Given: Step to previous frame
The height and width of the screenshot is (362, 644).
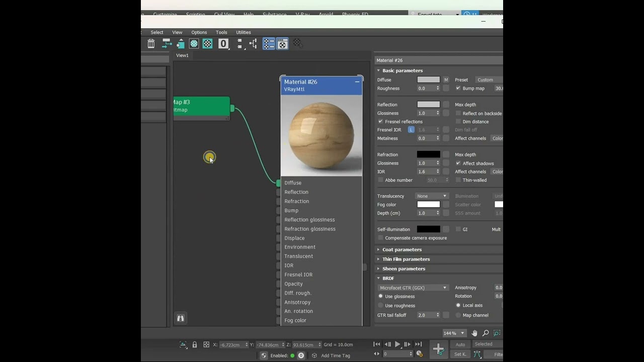Looking at the screenshot, I should pos(387,344).
